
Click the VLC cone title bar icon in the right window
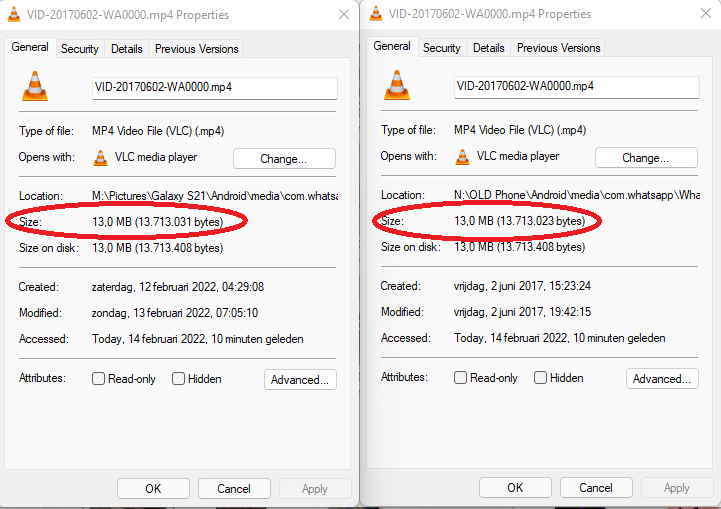[376, 15]
